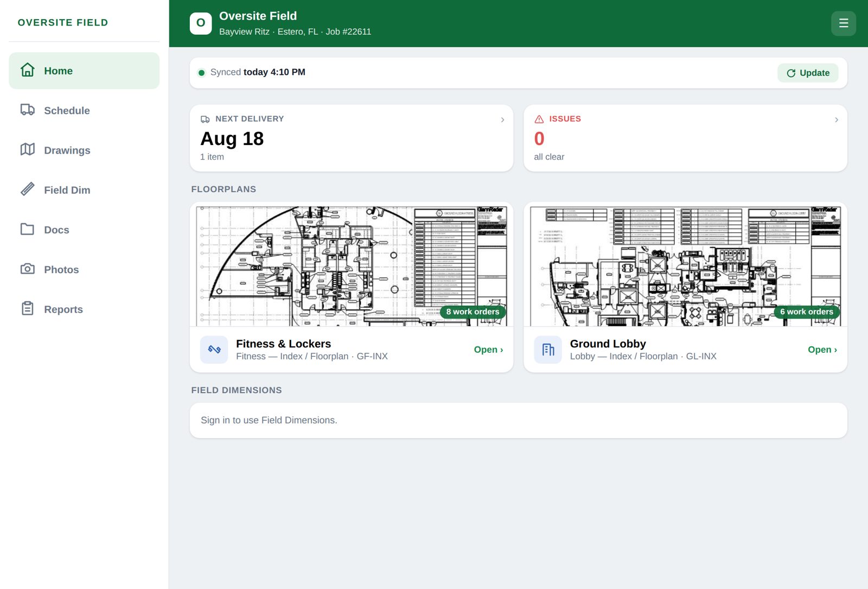The height and width of the screenshot is (589, 868).
Task: Click the OVERSITE FIELD sidebar brand text
Action: 63,22
